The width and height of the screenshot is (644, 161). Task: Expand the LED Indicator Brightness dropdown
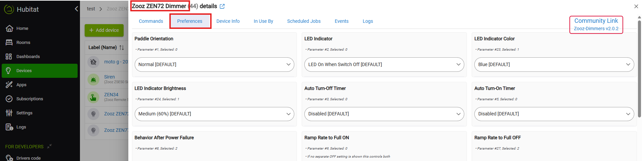point(214,114)
